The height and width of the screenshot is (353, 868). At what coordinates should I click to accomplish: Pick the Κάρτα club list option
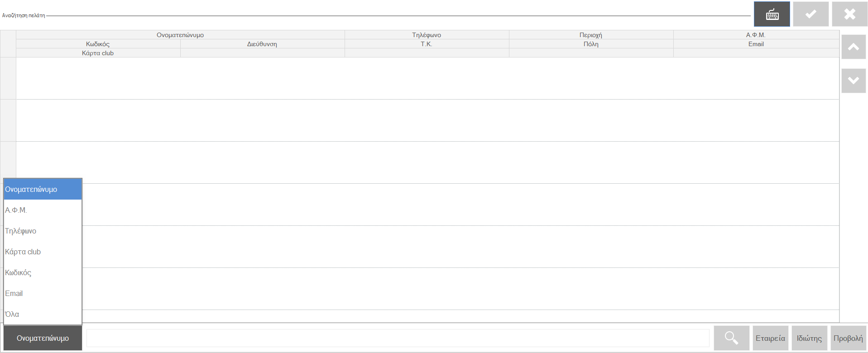[43, 252]
